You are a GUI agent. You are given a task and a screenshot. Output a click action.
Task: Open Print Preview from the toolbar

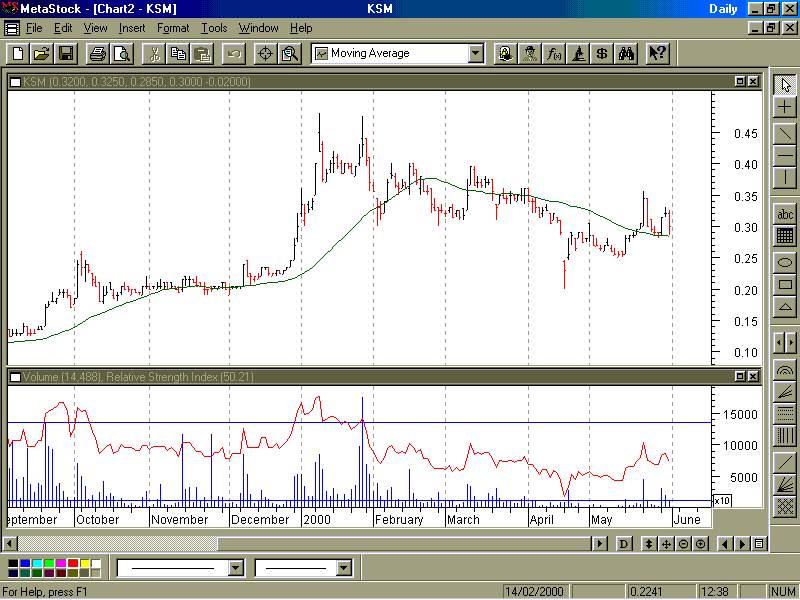pos(122,53)
